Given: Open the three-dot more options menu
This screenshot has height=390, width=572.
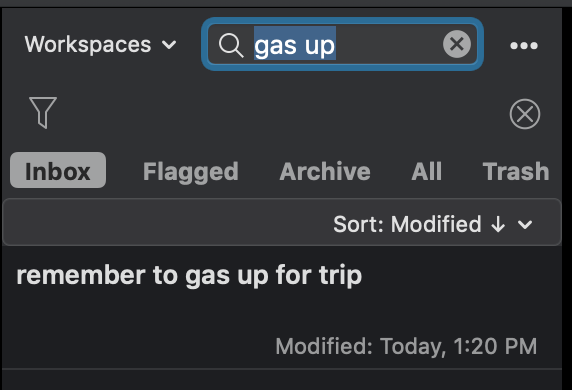Looking at the screenshot, I should [x=524, y=45].
